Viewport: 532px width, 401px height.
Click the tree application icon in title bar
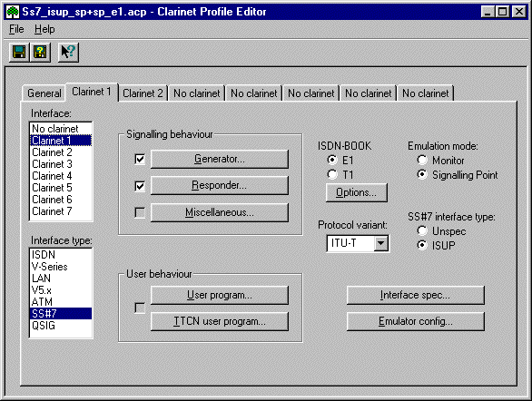coord(13,12)
